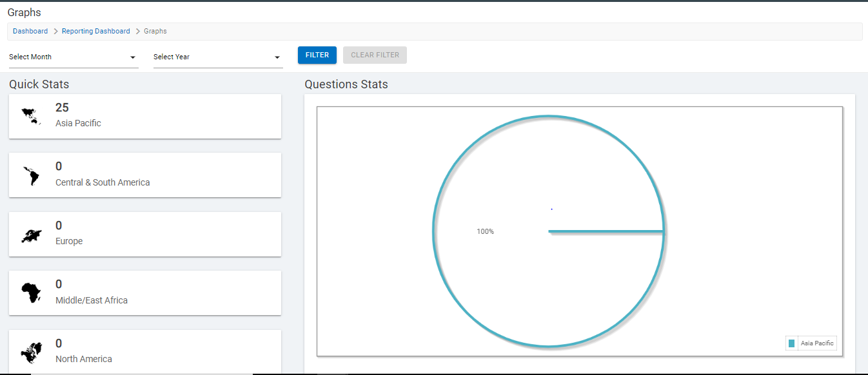Click the Central & South America map icon
Image resolution: width=868 pixels, height=375 pixels.
coord(30,175)
